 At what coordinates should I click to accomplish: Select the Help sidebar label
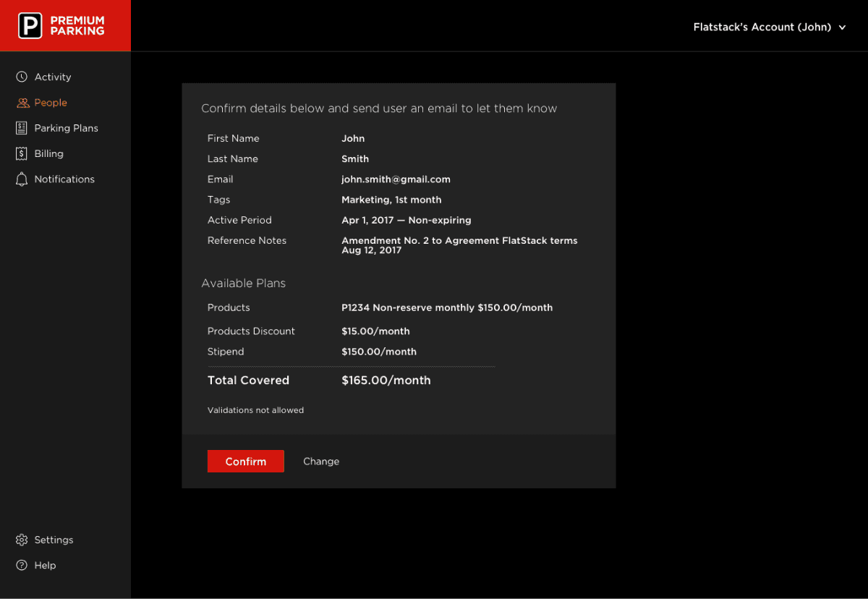45,565
